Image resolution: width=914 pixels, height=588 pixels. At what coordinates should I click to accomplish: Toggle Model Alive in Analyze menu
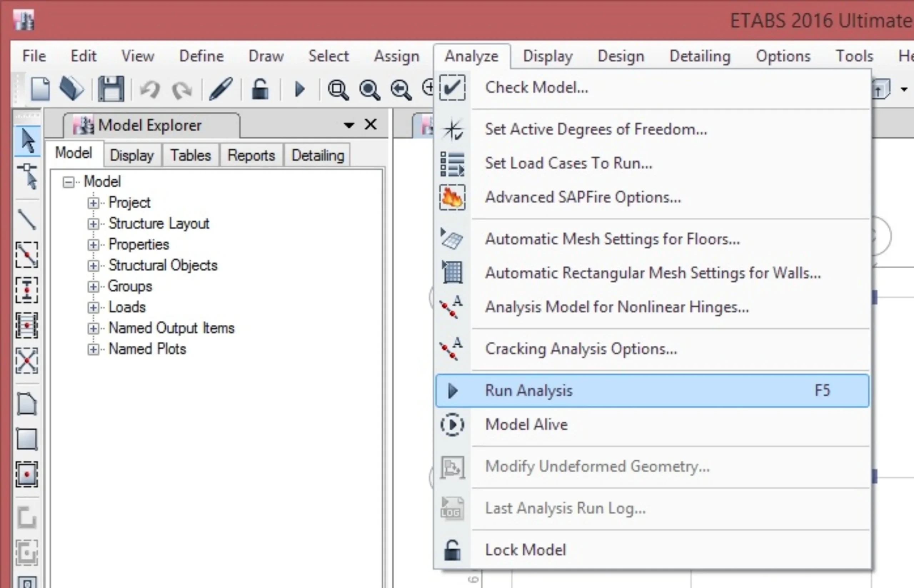tap(526, 425)
